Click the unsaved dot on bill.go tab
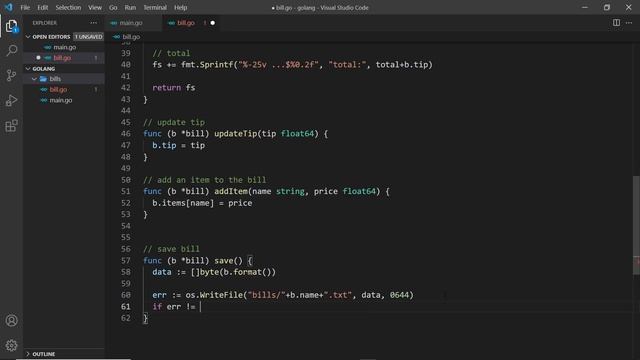This screenshot has width=640, height=360. point(213,23)
